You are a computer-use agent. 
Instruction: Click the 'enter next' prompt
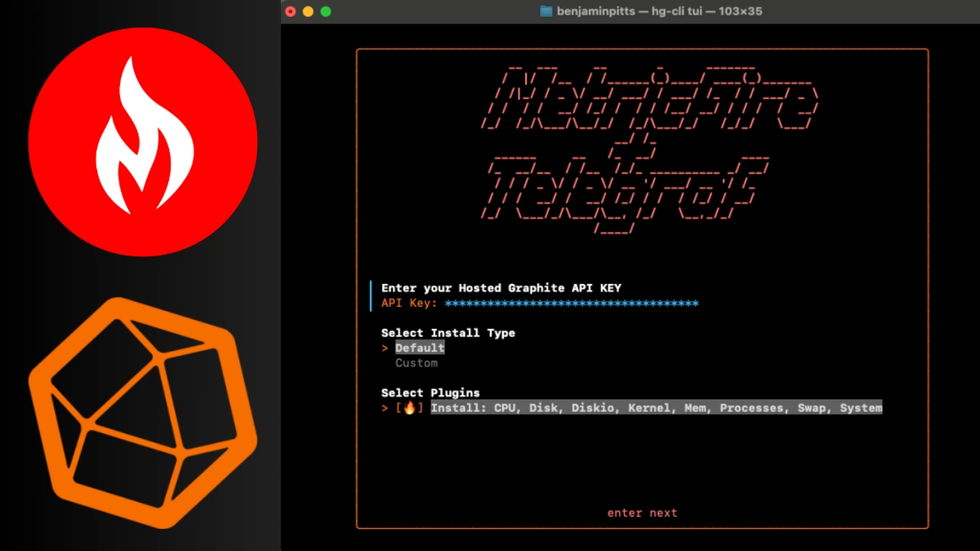(642, 513)
